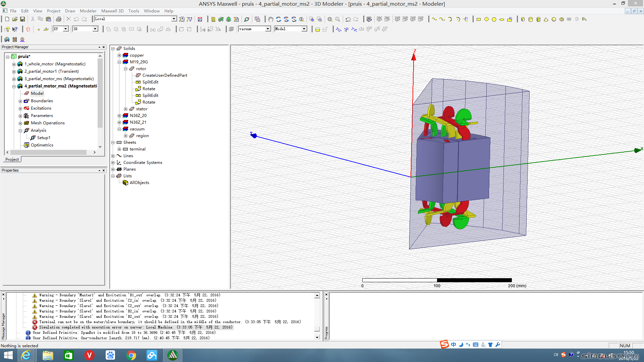The image size is (644, 362).
Task: Select the Draw Sphere tool
Action: 554,19
